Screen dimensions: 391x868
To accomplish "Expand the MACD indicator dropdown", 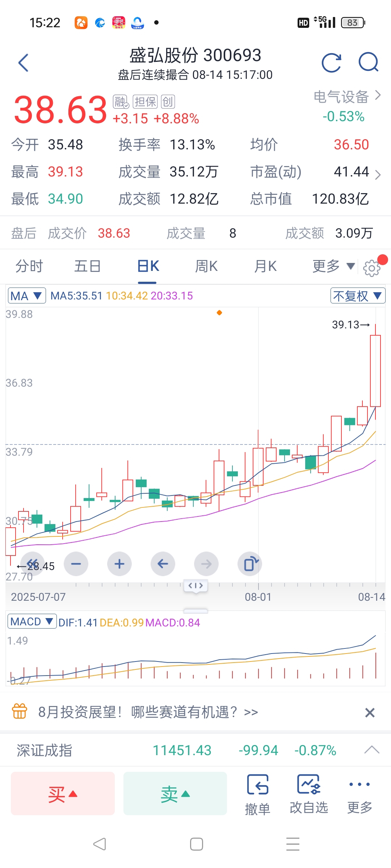I will click(32, 621).
